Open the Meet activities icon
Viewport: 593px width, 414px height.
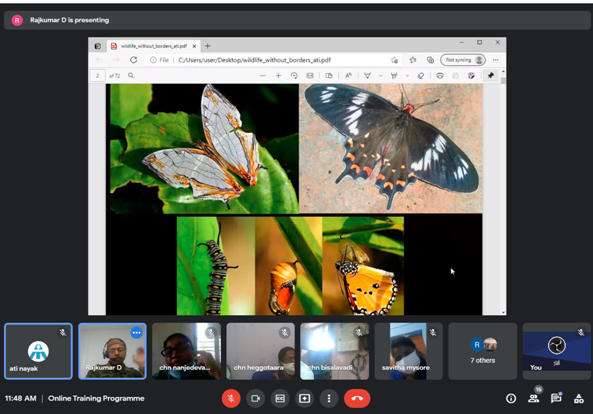579,398
